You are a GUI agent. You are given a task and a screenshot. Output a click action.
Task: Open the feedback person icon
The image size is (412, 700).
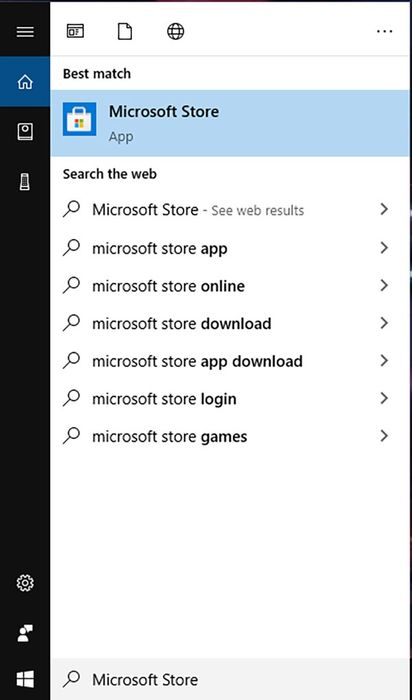pos(25,633)
